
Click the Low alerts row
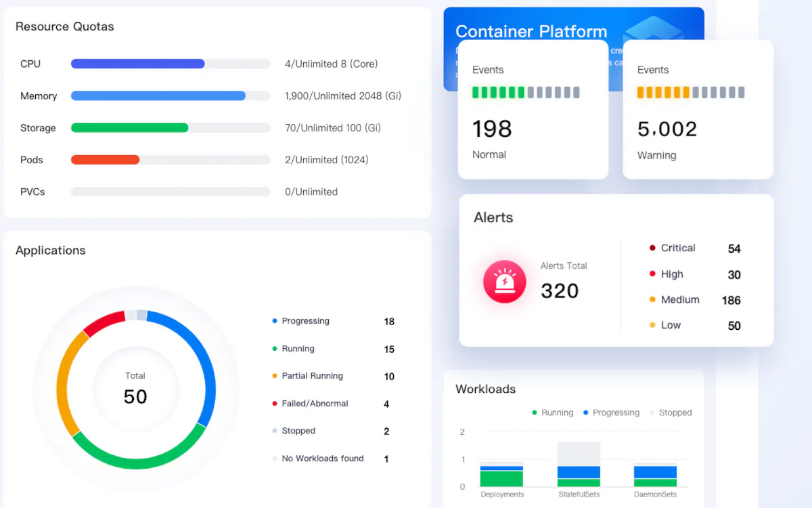[695, 325]
